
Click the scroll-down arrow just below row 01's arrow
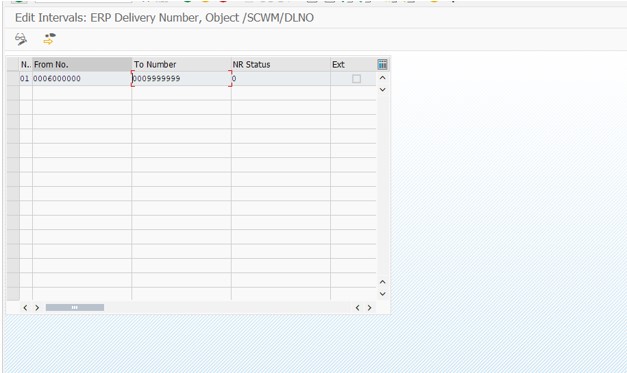coord(382,90)
